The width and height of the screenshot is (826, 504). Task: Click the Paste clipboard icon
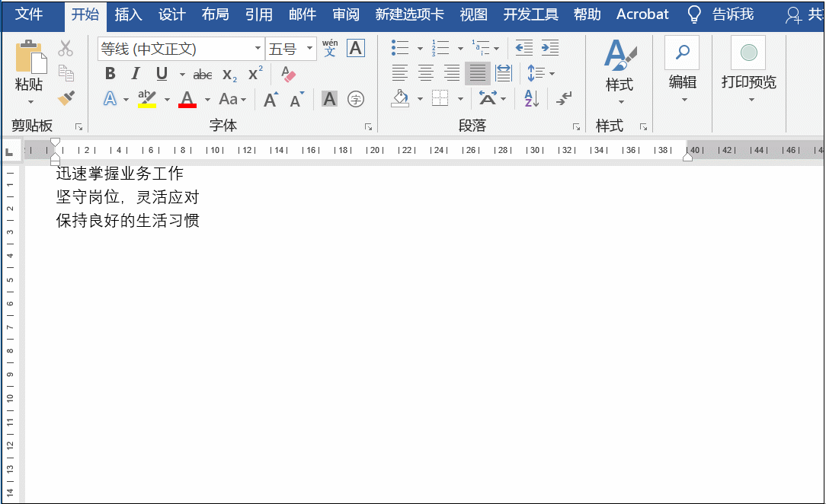point(30,56)
